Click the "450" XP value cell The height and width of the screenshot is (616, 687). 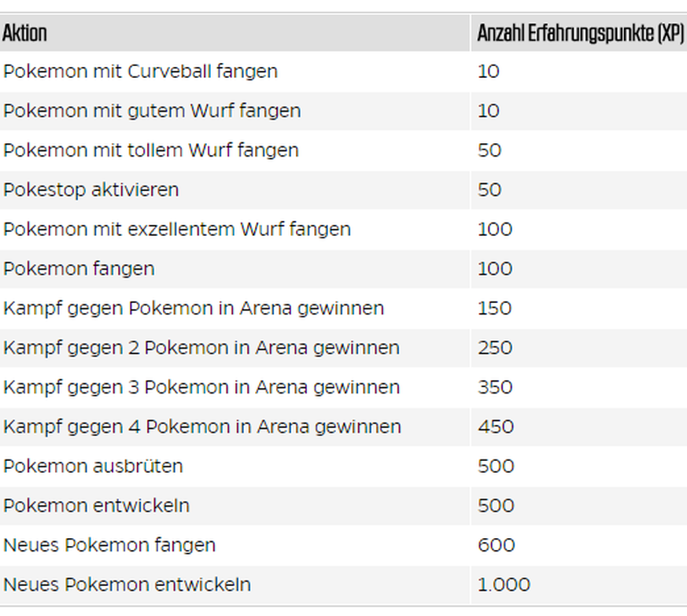click(496, 426)
